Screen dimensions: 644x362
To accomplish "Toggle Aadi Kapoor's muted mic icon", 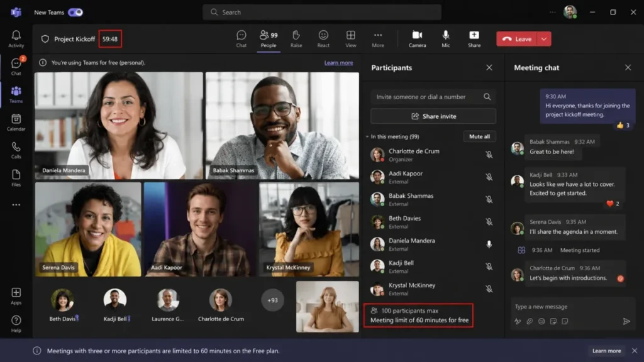I will coord(489,177).
